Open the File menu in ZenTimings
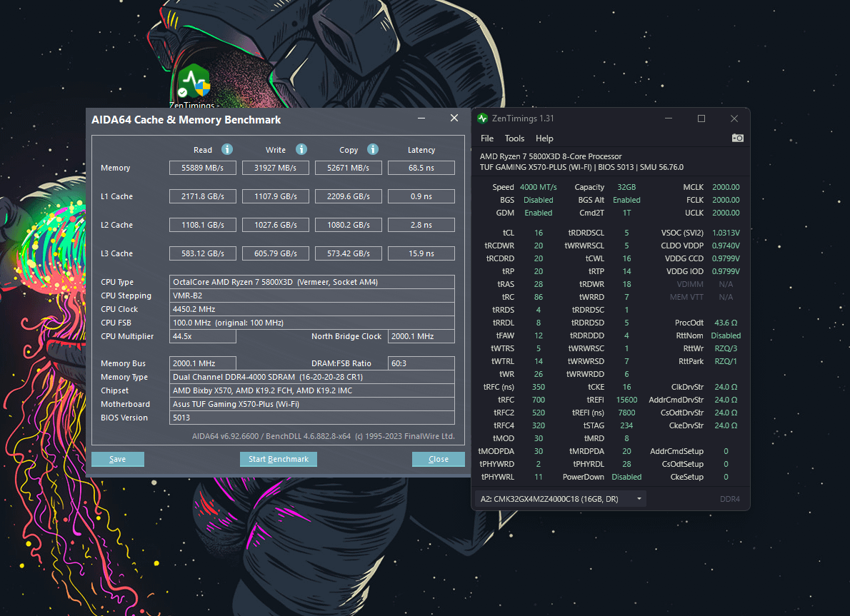 [487, 138]
